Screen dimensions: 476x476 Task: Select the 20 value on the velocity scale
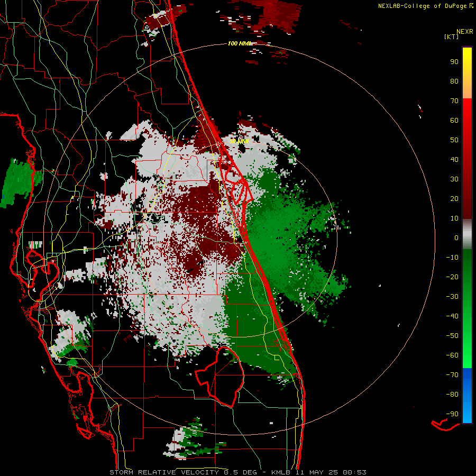tap(454, 199)
